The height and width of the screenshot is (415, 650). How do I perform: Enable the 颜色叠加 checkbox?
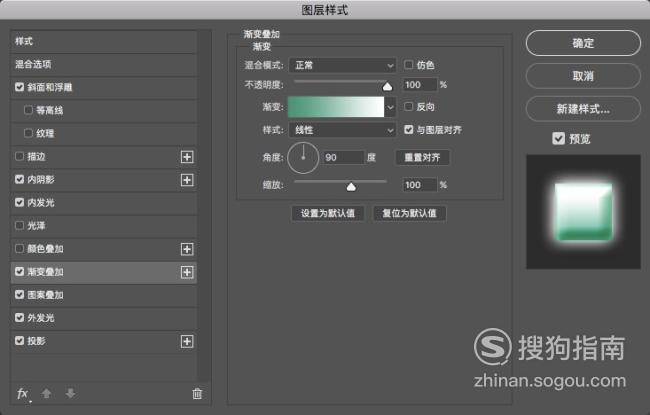point(19,248)
